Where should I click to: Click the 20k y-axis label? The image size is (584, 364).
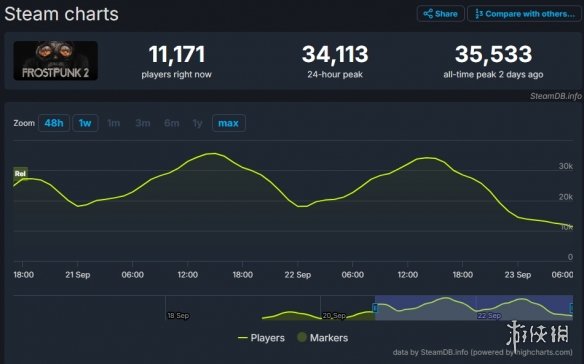coord(566,197)
